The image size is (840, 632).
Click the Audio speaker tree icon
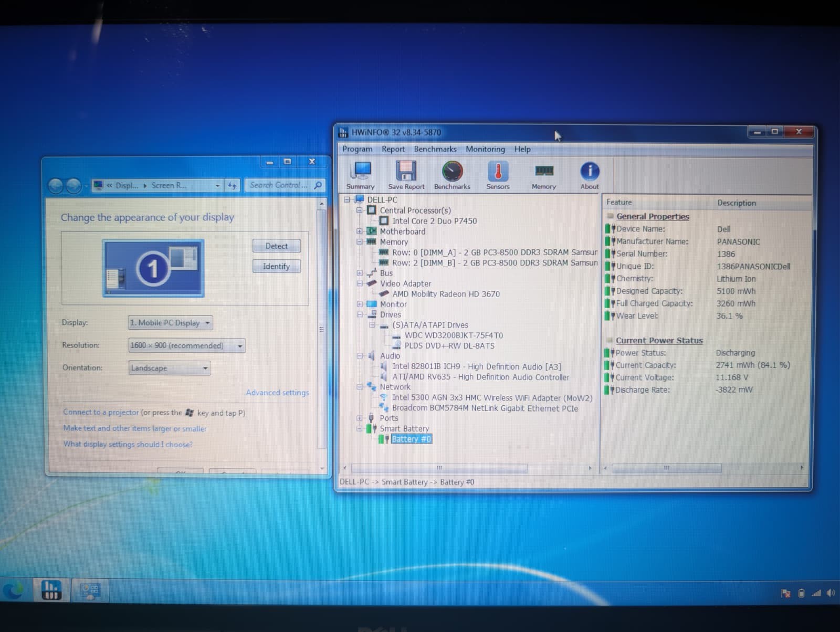coord(372,356)
